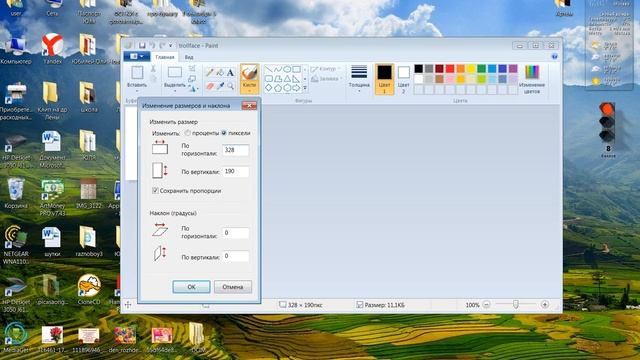This screenshot has height=360, width=640.
Task: Select the проценты radio button
Action: coord(187,133)
